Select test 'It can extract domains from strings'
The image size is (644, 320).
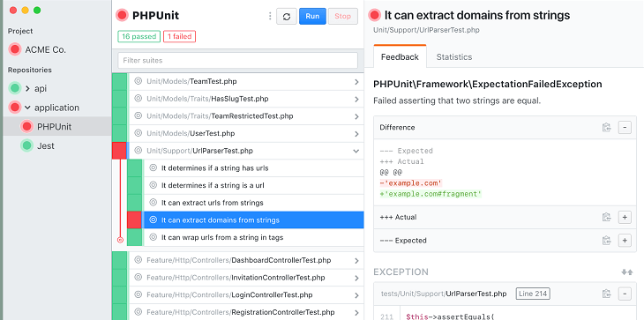click(x=253, y=220)
